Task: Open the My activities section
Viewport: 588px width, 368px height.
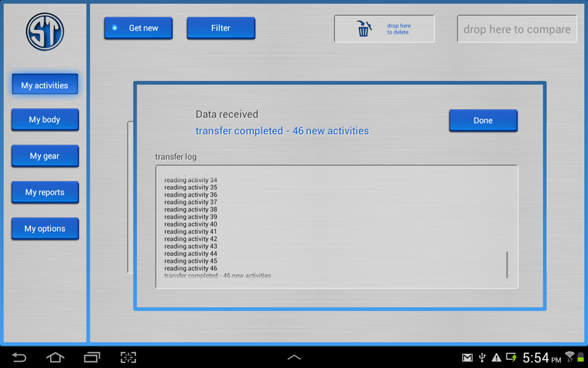Action: tap(45, 85)
